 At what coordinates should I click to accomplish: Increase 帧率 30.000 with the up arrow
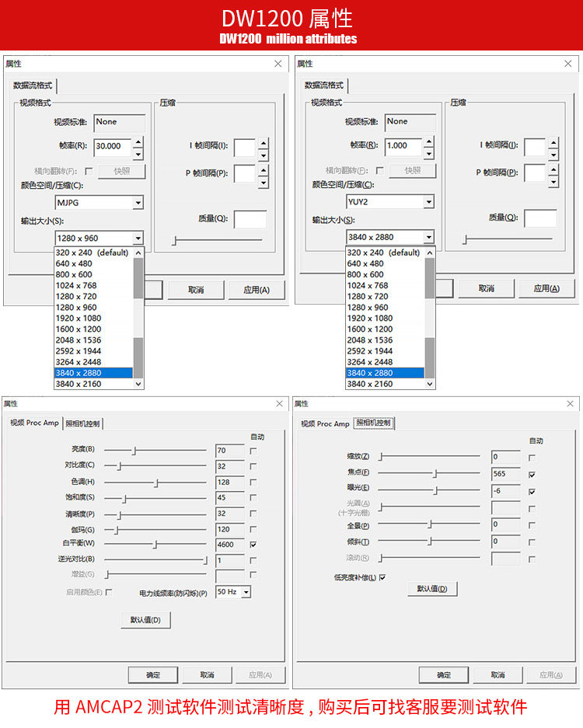138,142
